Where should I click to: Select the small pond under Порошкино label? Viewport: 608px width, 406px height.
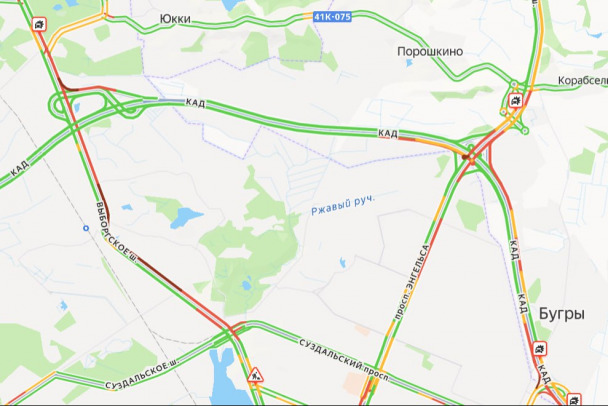click(409, 63)
